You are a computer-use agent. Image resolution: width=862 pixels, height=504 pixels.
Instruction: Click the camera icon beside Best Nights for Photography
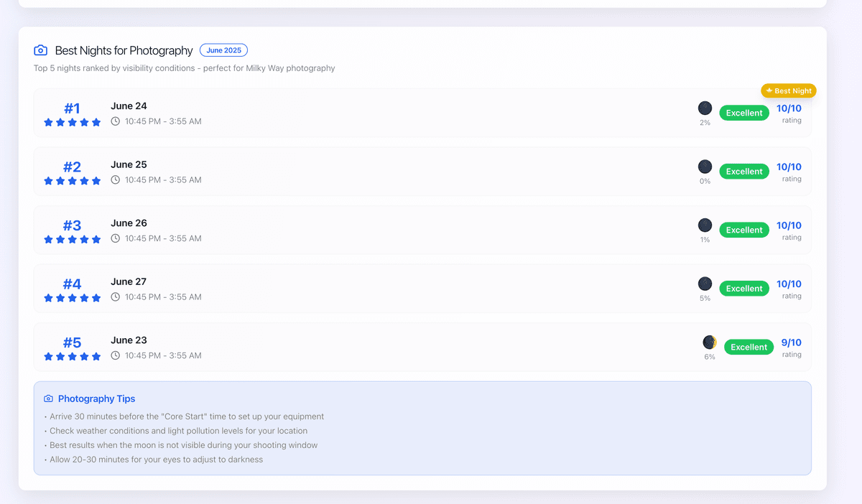[x=41, y=50]
